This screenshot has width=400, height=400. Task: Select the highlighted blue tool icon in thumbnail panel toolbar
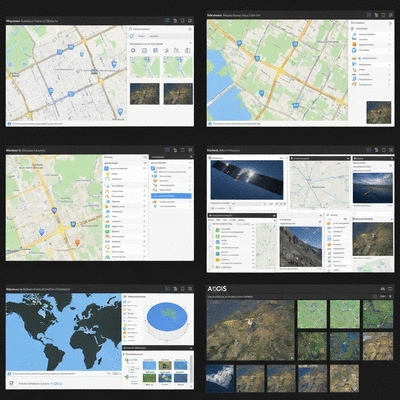pyautogui.click(x=155, y=50)
